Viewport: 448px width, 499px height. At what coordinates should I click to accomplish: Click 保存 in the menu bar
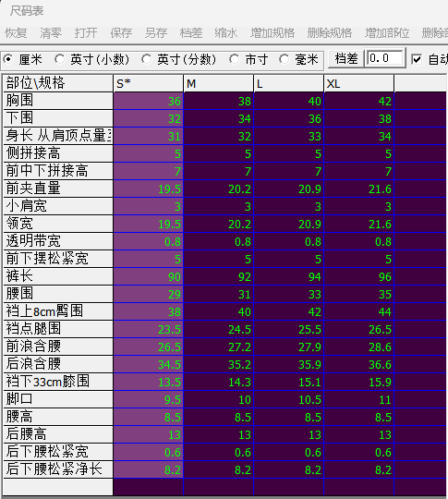121,32
